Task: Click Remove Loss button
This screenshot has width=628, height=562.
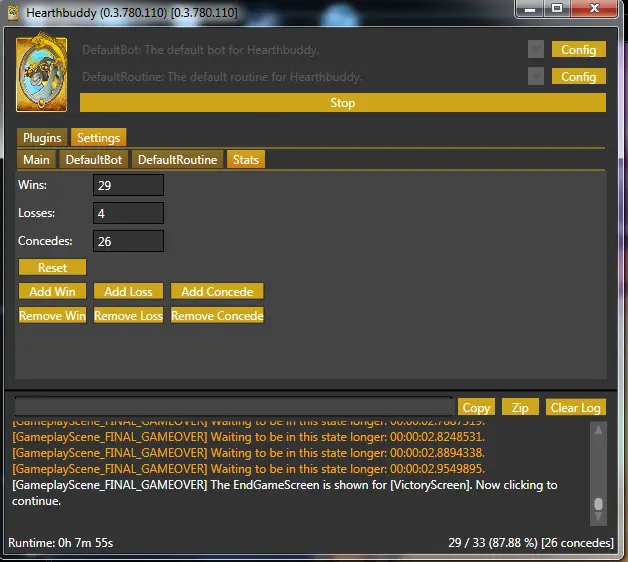Action: coord(129,315)
